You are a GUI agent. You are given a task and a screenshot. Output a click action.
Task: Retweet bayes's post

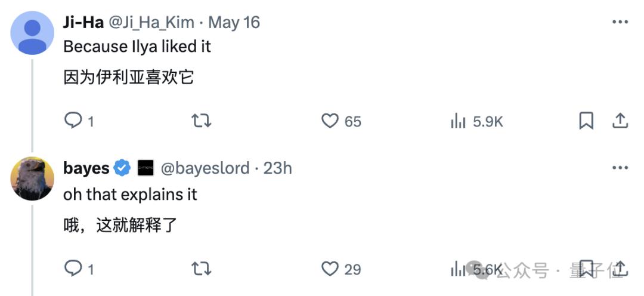coord(201,269)
